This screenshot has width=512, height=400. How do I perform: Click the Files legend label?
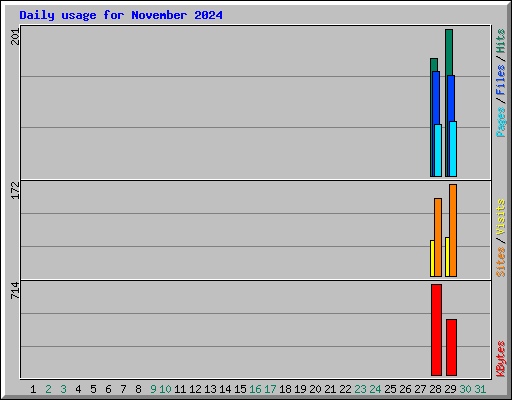click(x=500, y=80)
